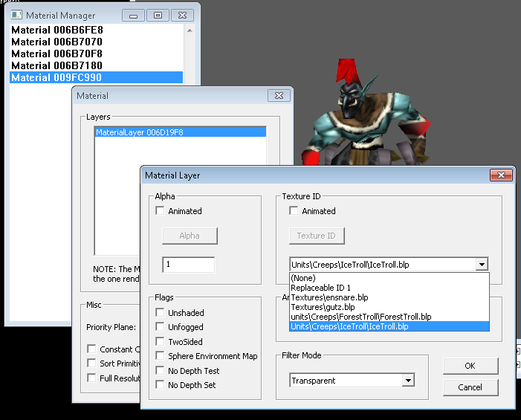Select highlighted Material 009FC990 entry
Image resolution: width=521 pixels, height=420 pixels.
[x=96, y=77]
